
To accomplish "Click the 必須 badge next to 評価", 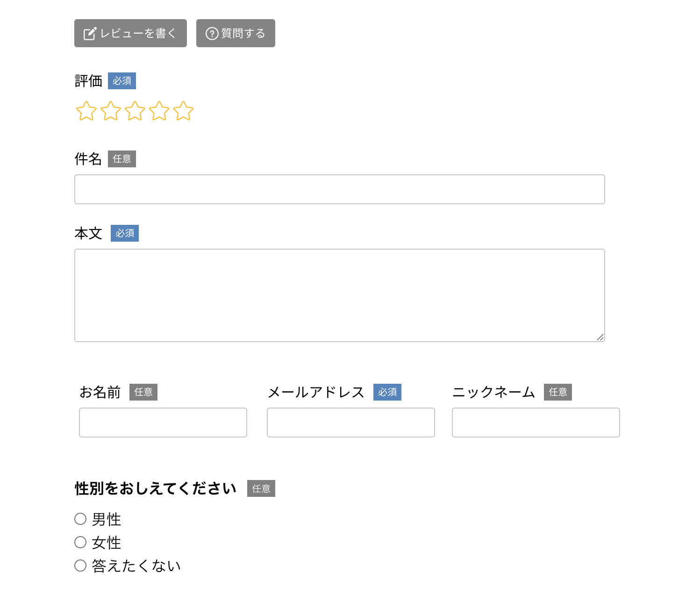I will coord(122,81).
